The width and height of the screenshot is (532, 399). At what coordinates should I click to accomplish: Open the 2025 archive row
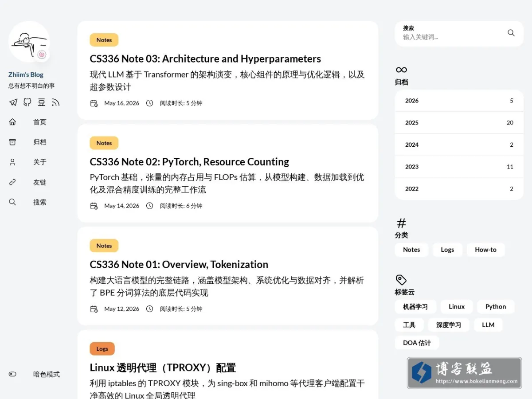point(459,123)
